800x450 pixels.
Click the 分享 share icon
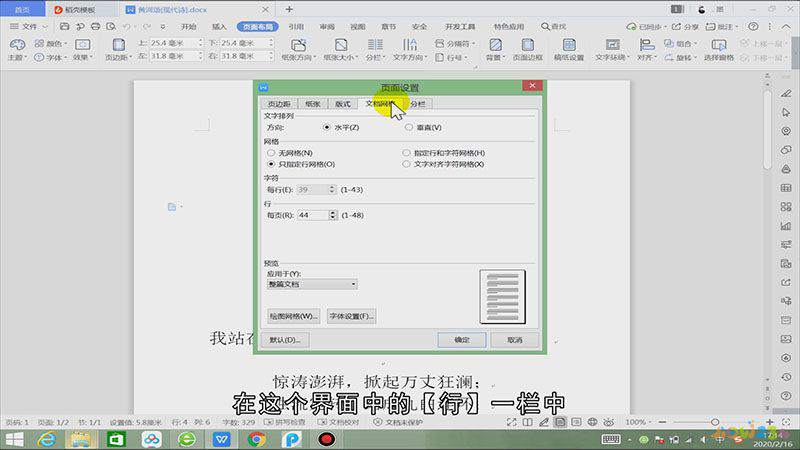685,26
